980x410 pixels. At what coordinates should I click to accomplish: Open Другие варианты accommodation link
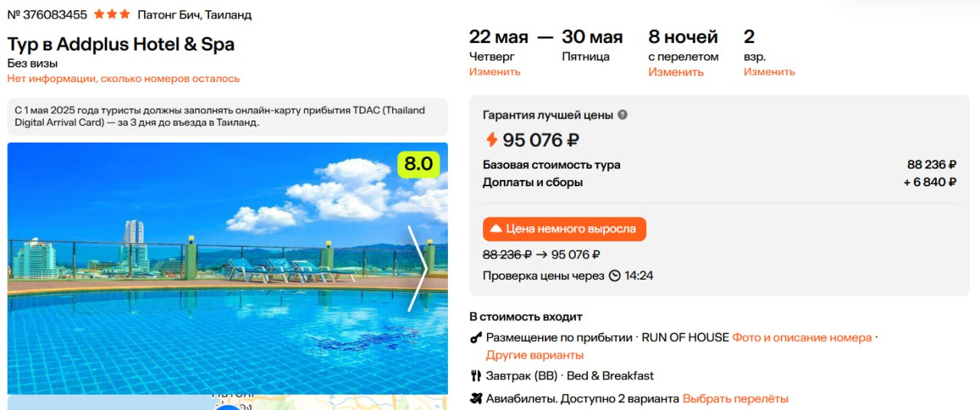click(x=534, y=356)
